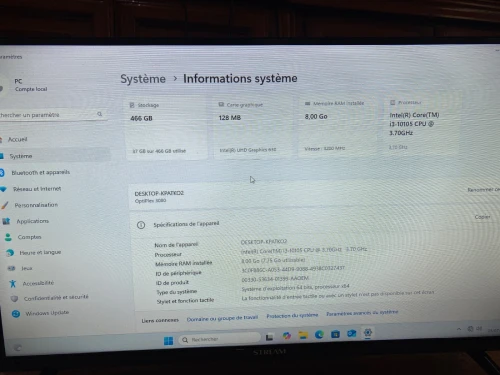500x375 pixels.
Task: Open Outlook from the taskbar
Action: [x=352, y=333]
